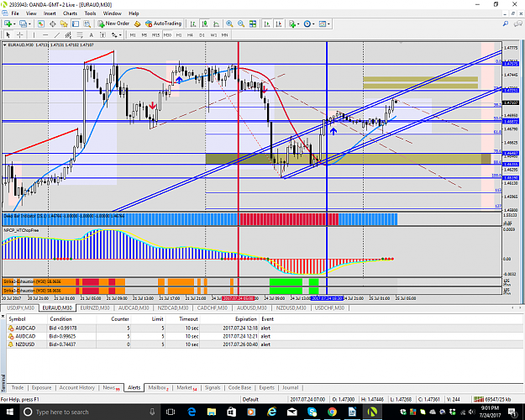The width and height of the screenshot is (525, 420).
Task: Close the Terminal panel with its X
Action: [x=3, y=316]
